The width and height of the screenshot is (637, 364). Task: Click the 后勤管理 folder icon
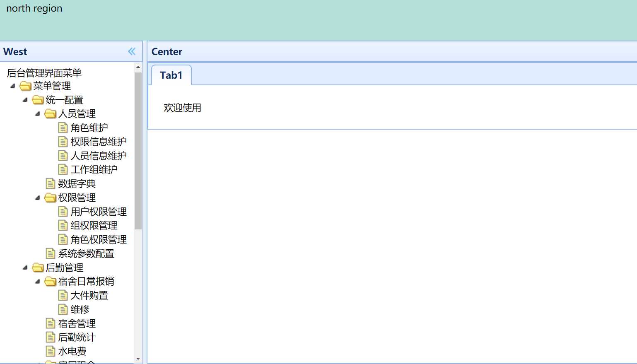38,268
